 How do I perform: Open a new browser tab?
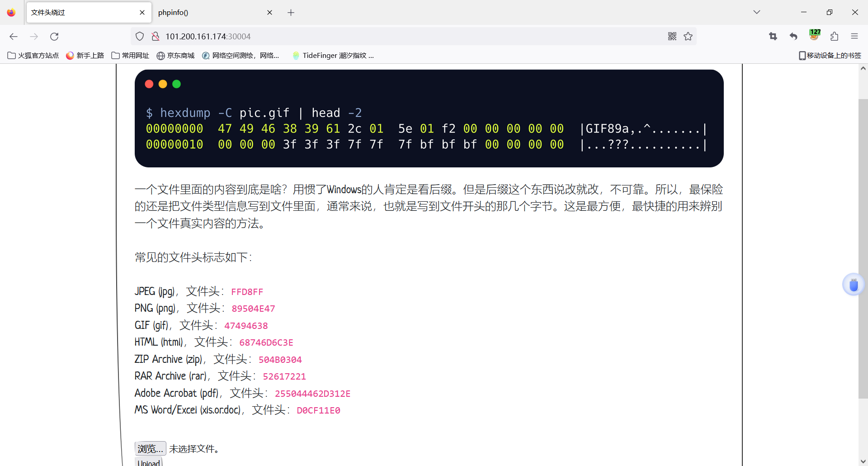point(291,13)
